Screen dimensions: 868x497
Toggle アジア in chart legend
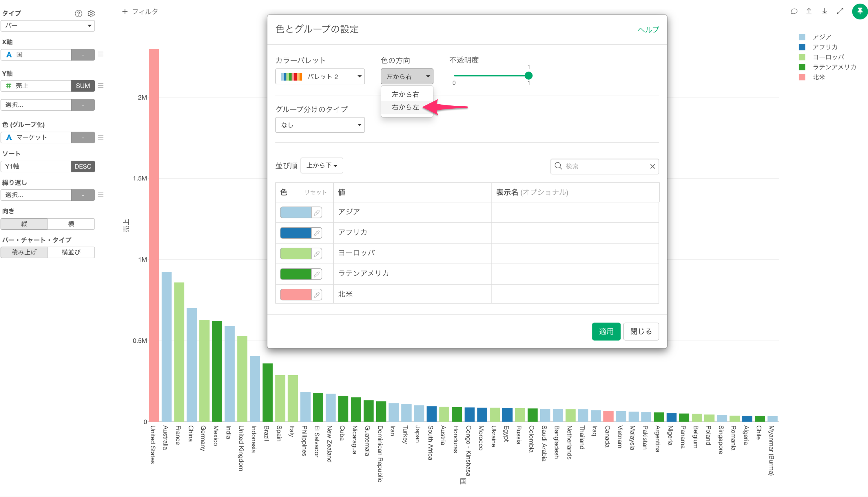pyautogui.click(x=815, y=37)
